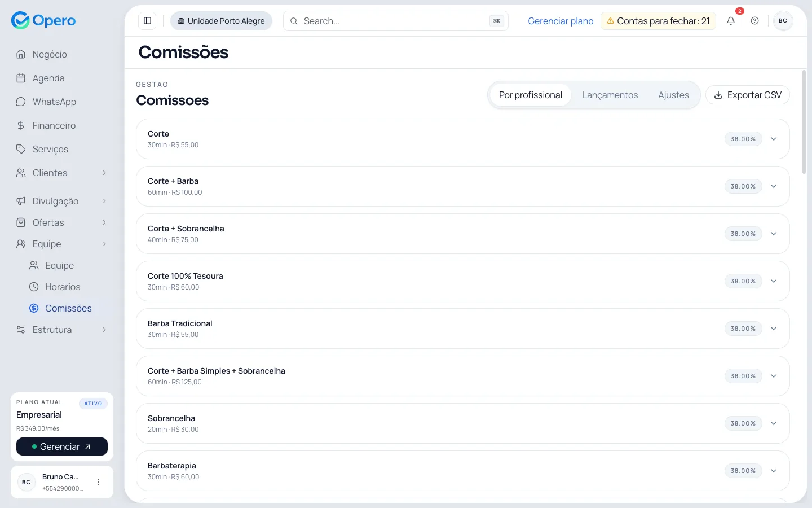Collapse the Equipe submenu chevron

(x=104, y=244)
